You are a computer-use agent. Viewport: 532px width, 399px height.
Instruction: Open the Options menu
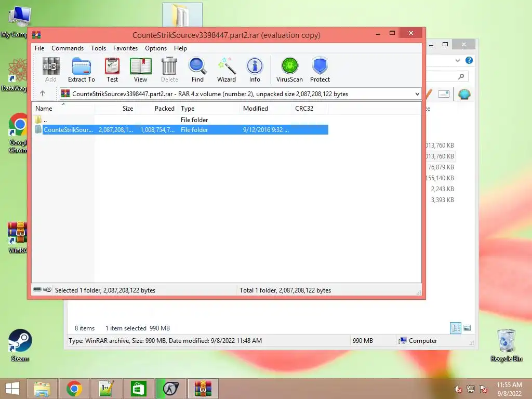click(x=156, y=48)
